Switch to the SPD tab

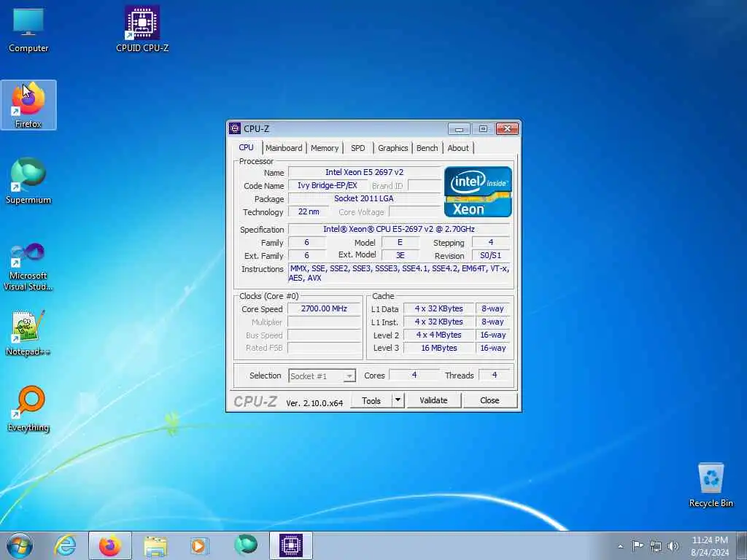357,148
